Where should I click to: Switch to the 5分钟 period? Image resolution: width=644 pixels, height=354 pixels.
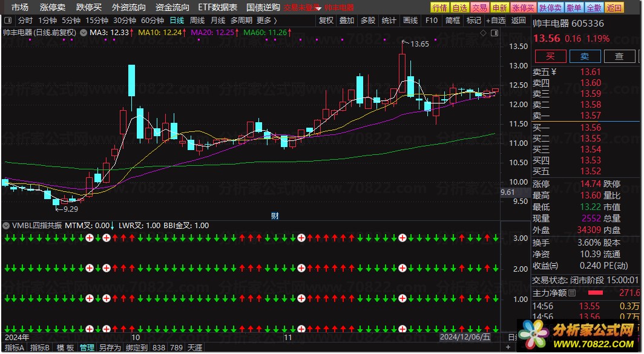(71, 20)
